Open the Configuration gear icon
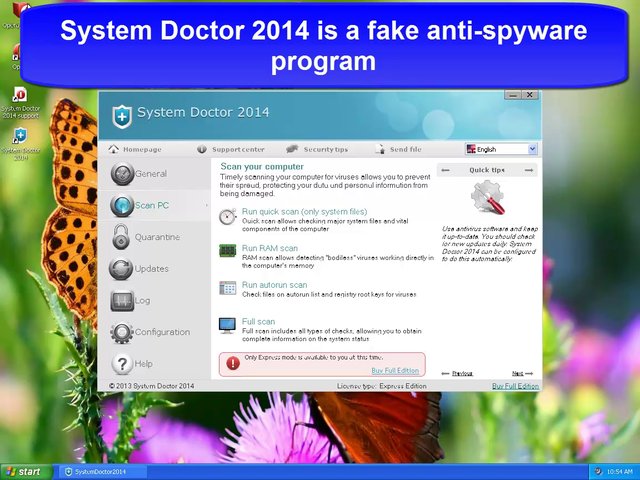 coord(122,333)
